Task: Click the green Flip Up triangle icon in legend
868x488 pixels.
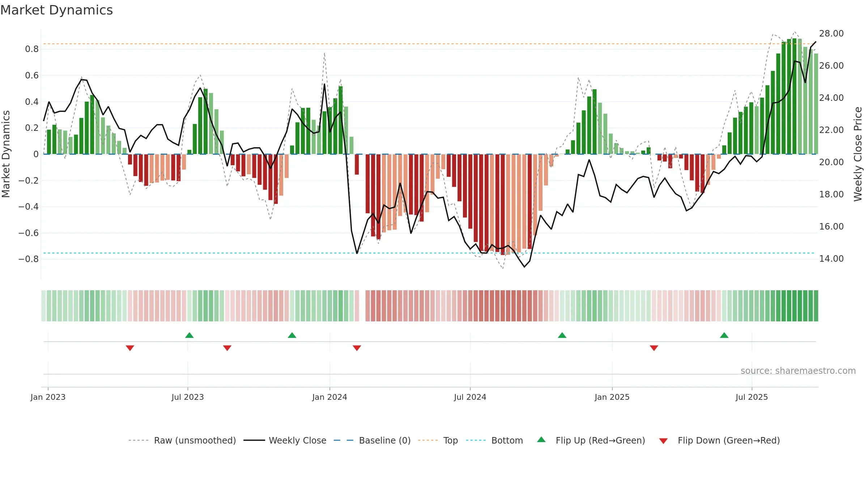Action: coord(541,440)
